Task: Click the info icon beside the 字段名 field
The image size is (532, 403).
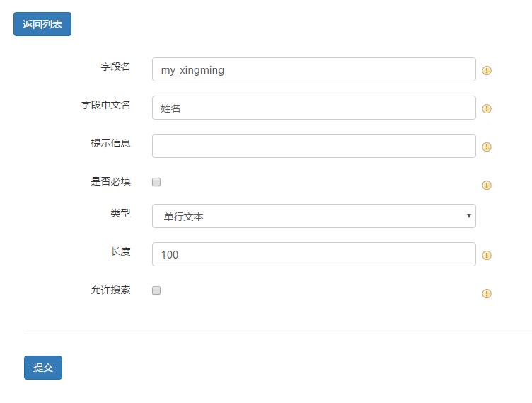Action: click(487, 71)
